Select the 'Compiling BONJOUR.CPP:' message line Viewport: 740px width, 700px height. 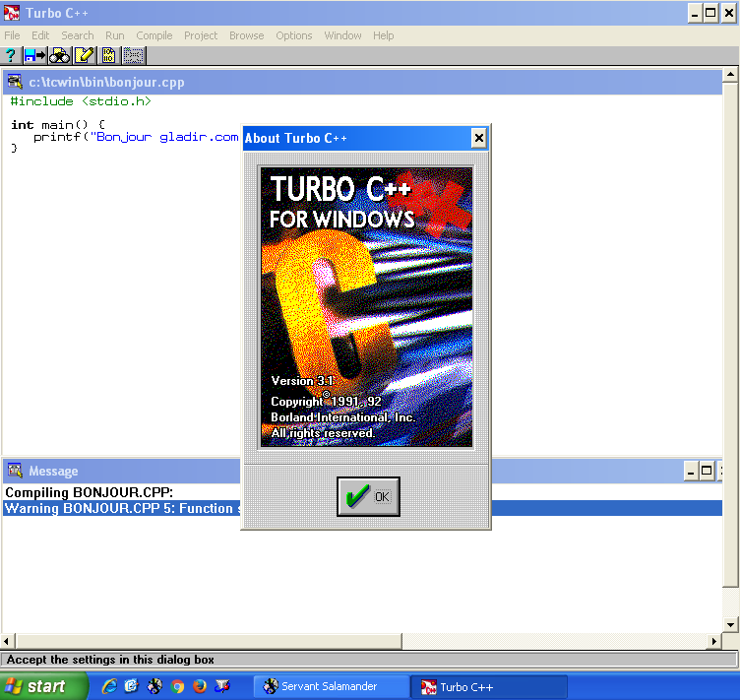click(90, 492)
